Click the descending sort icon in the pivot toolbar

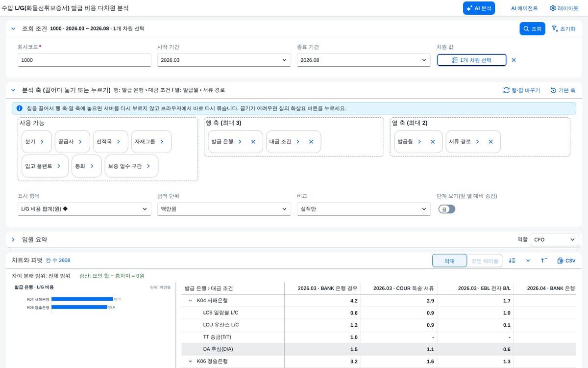pos(512,261)
